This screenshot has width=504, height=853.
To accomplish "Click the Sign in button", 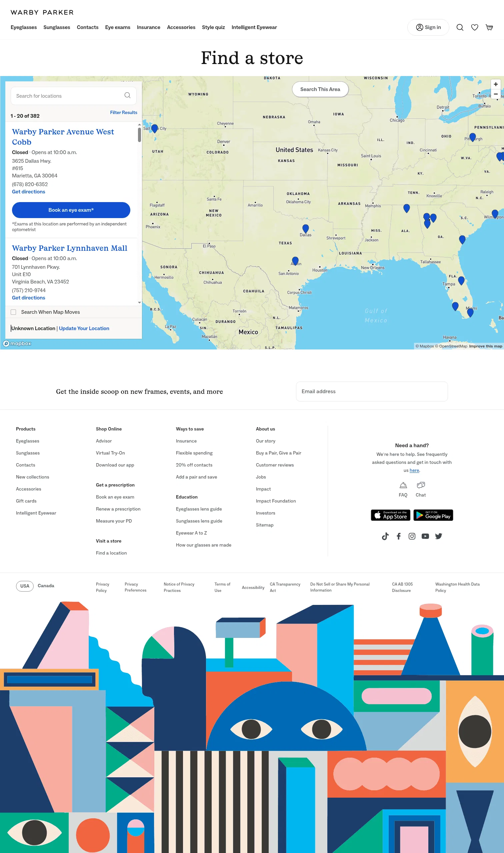I will [428, 28].
